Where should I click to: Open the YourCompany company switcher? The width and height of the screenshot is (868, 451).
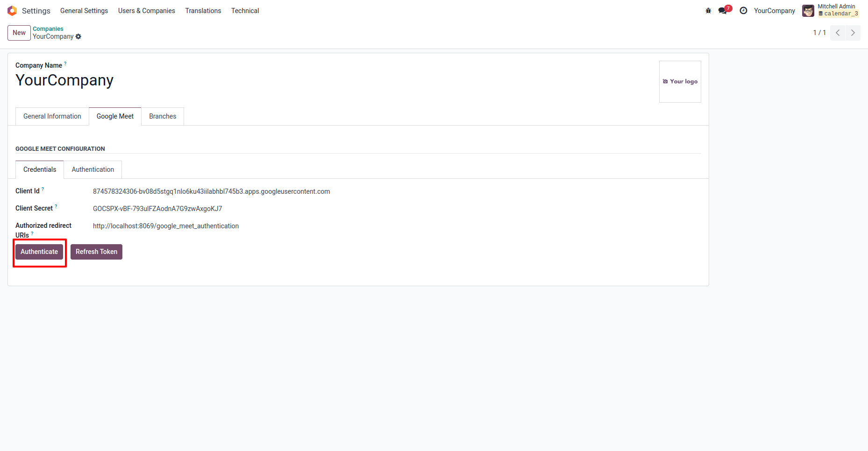(775, 11)
